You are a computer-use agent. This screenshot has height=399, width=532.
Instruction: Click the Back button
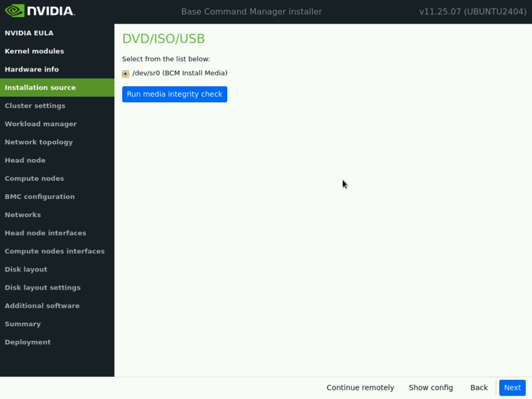479,388
